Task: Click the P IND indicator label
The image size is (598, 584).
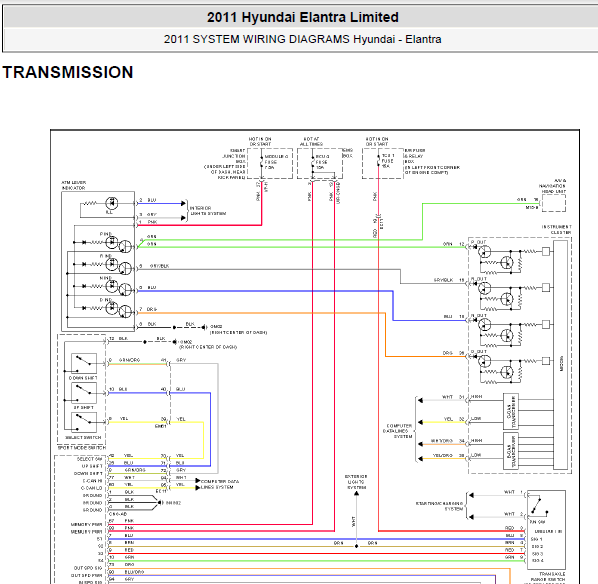Action: 106,234
